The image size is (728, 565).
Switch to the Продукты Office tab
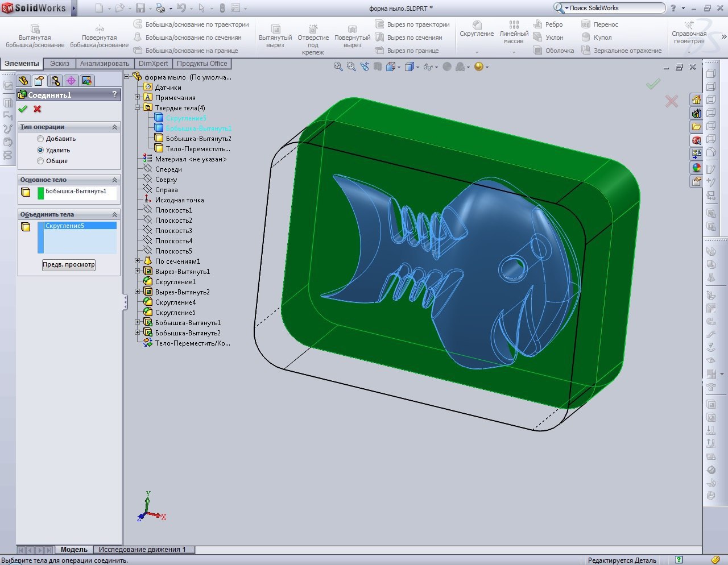202,64
